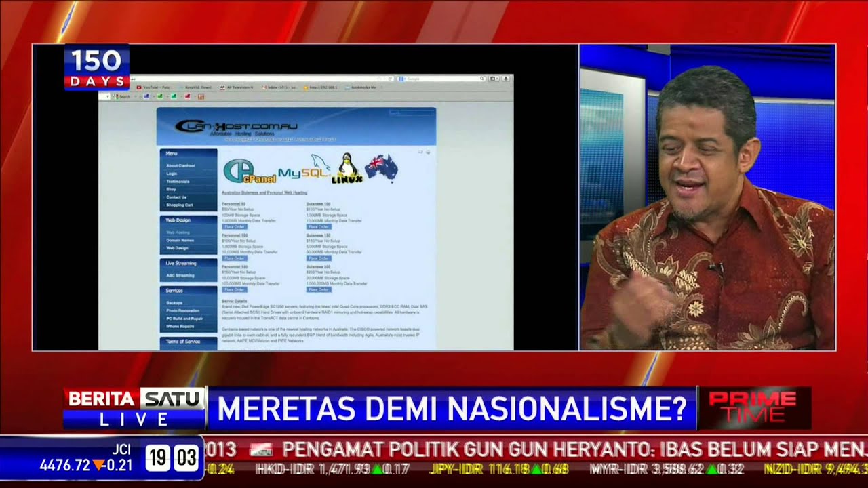Image resolution: width=868 pixels, height=488 pixels.
Task: Click the Search toolbar button
Action: tap(123, 96)
